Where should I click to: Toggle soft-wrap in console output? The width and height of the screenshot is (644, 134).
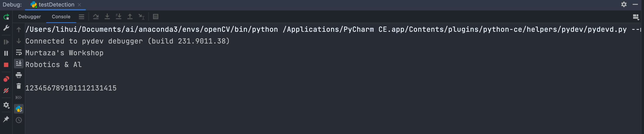pos(19,52)
